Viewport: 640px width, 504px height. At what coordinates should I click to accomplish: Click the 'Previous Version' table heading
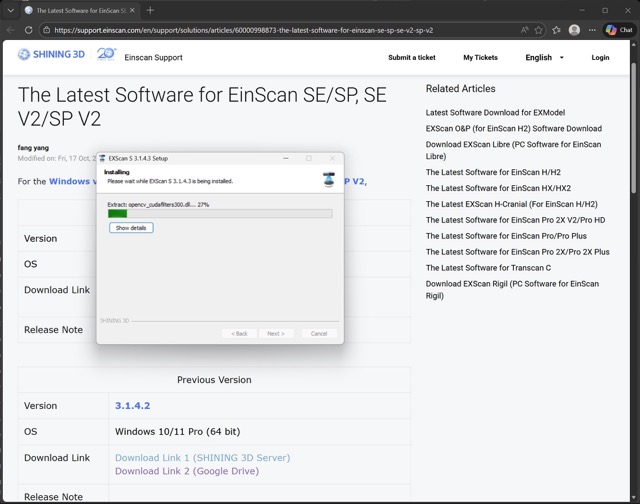pos(214,380)
